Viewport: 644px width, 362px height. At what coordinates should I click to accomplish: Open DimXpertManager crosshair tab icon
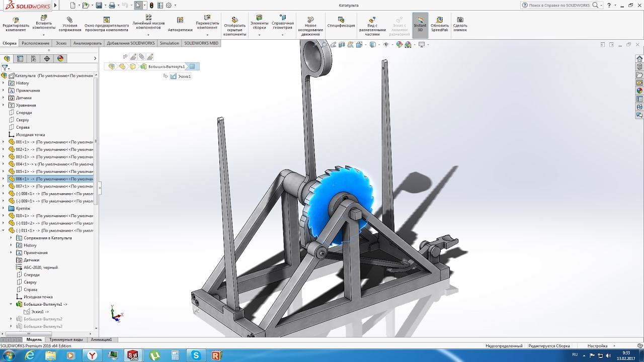(47, 58)
